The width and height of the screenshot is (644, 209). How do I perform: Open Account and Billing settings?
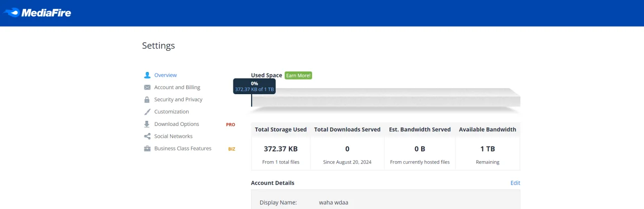[177, 87]
